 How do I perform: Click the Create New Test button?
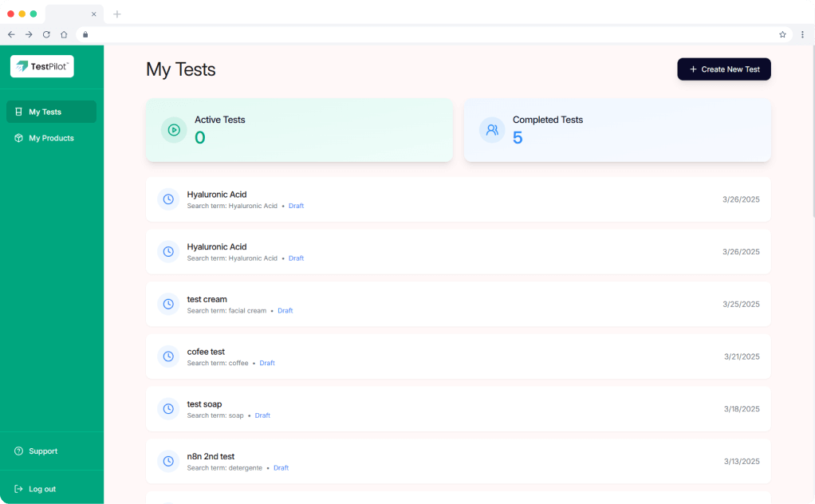click(724, 69)
